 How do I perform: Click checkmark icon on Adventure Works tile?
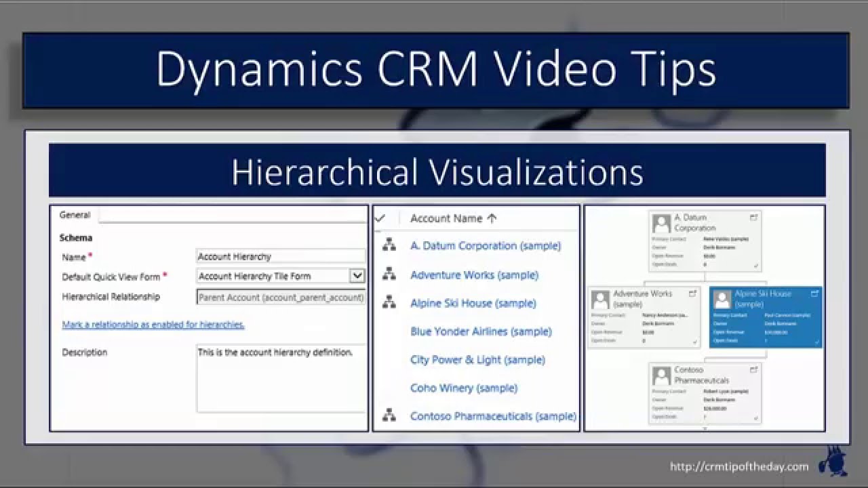694,342
